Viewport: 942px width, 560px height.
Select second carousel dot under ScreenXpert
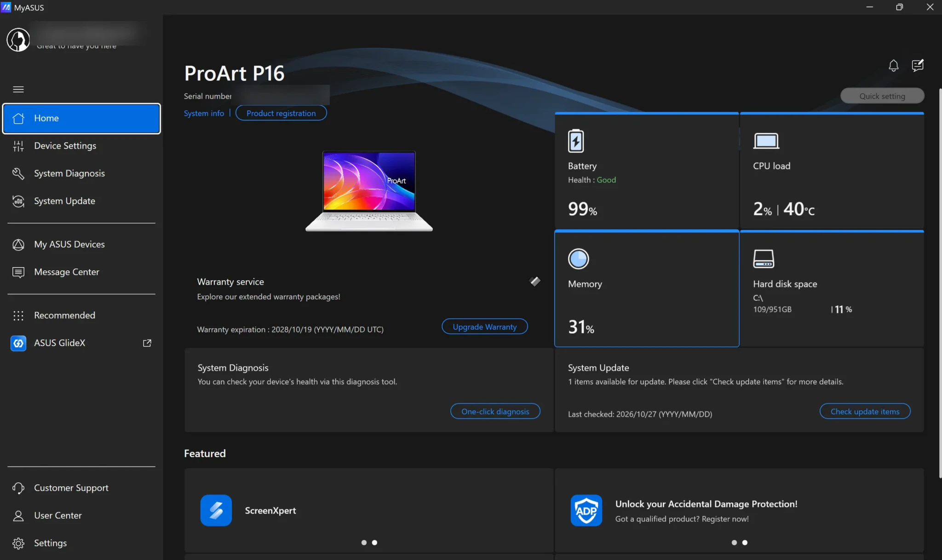pos(374,543)
